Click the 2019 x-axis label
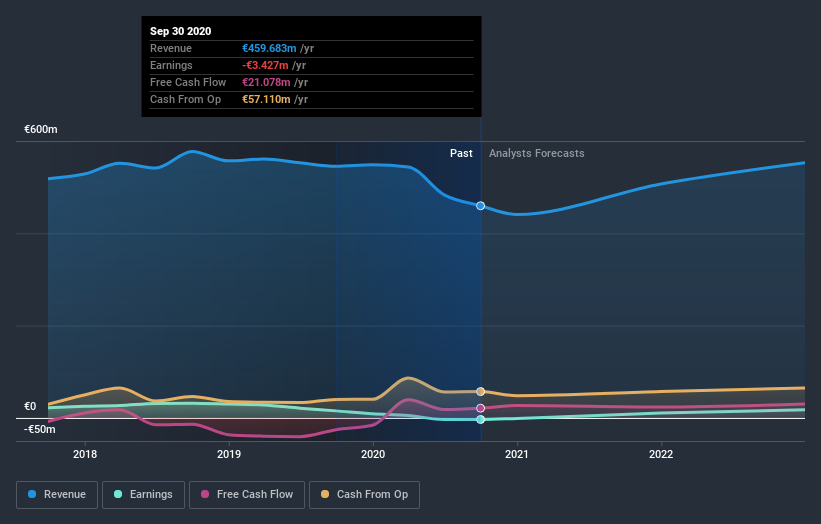Image resolution: width=821 pixels, height=524 pixels. [229, 454]
